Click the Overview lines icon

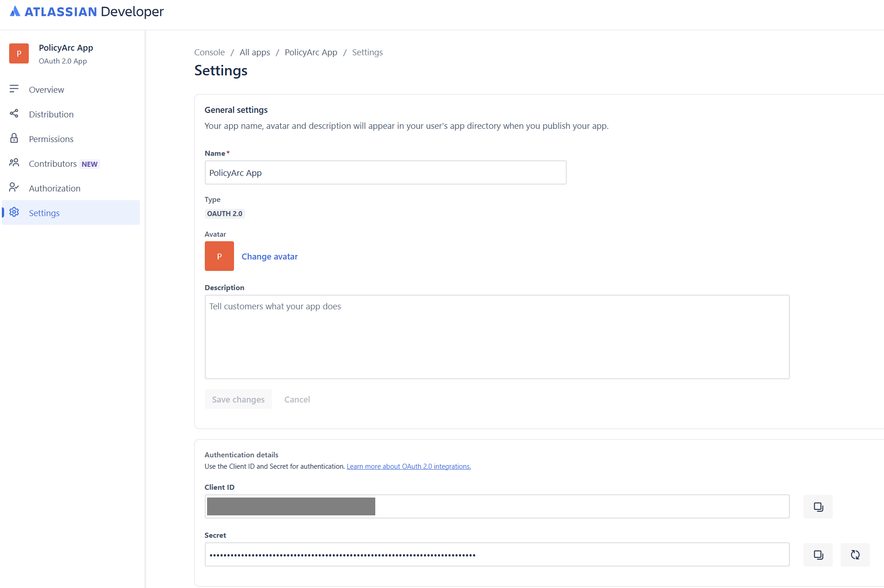(14, 89)
